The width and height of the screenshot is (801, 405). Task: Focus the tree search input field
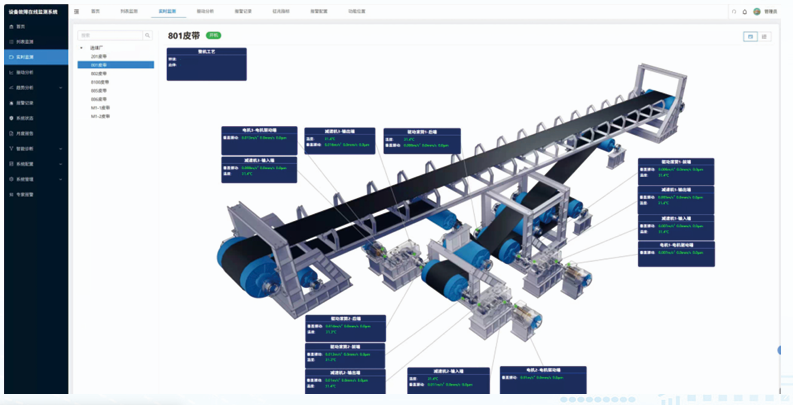[110, 35]
